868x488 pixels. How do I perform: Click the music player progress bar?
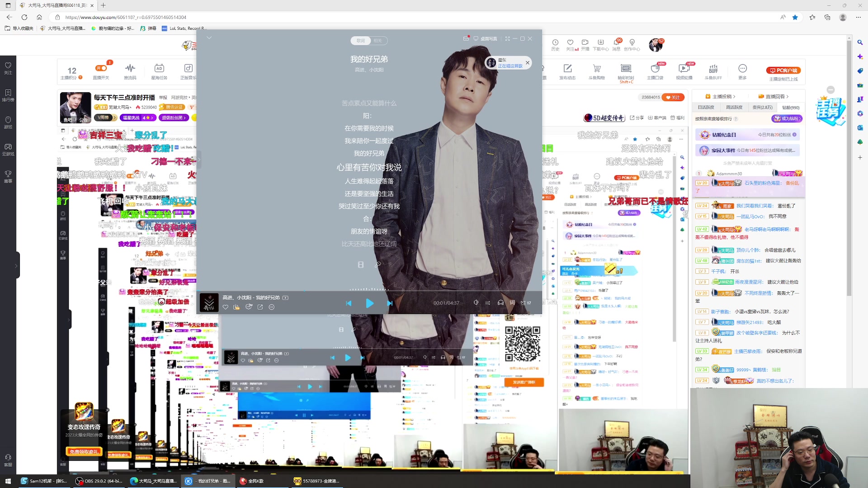[369, 291]
